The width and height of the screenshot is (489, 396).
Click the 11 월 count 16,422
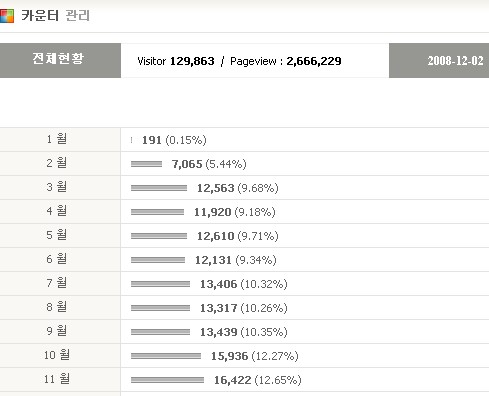pos(232,380)
